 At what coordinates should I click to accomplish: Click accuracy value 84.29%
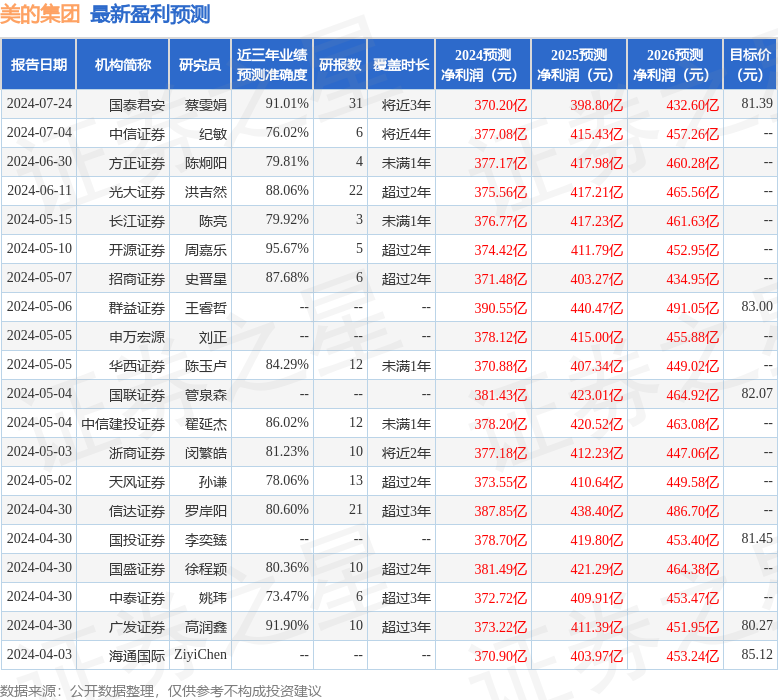pyautogui.click(x=287, y=365)
